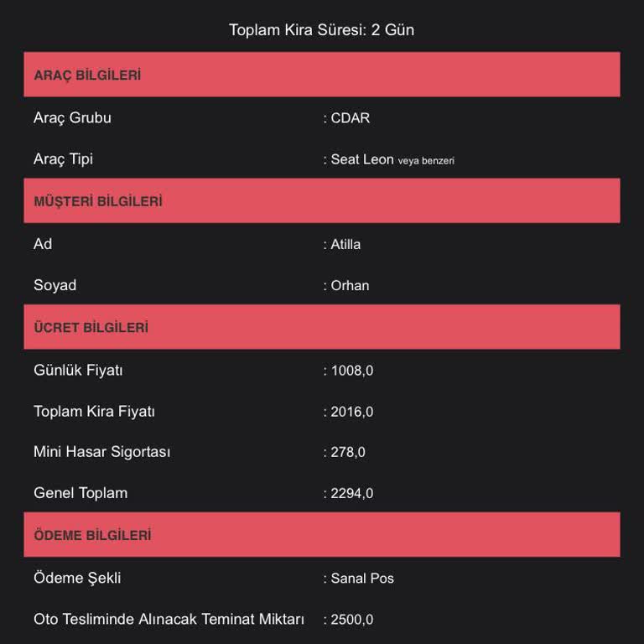Click the Genel Toplam label
Image resolution: width=644 pixels, height=644 pixels.
[x=80, y=493]
